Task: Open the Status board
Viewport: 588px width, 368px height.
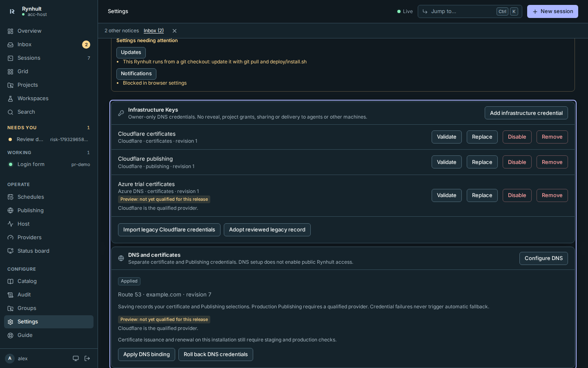Action: 49,251
